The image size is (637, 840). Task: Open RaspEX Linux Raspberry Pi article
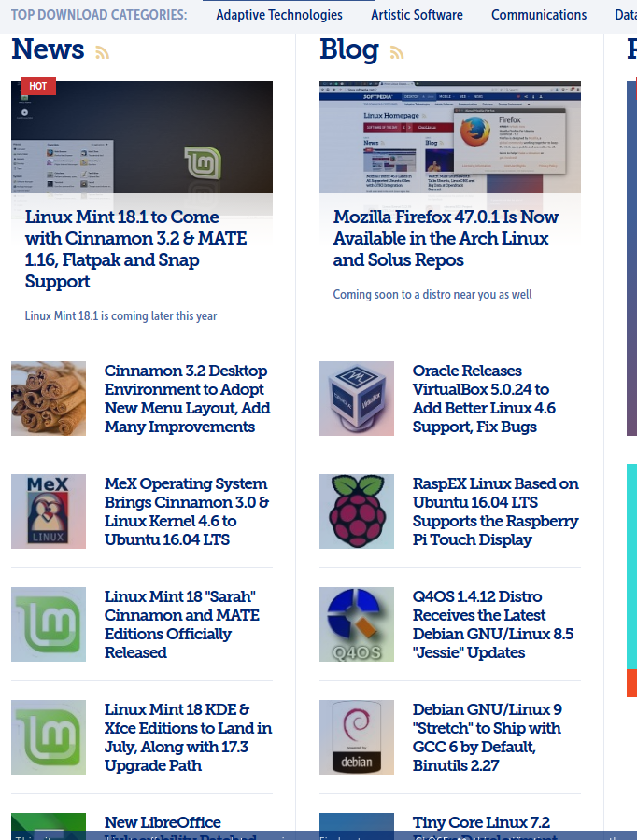coord(495,511)
